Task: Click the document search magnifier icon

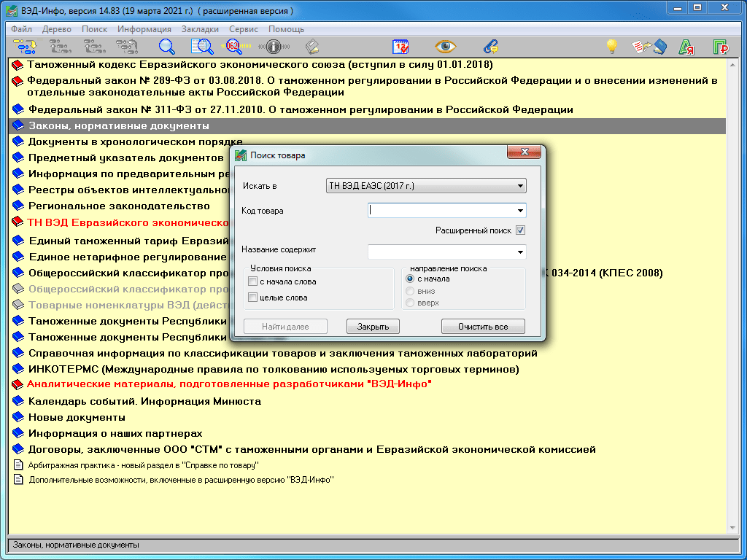Action: tap(202, 47)
